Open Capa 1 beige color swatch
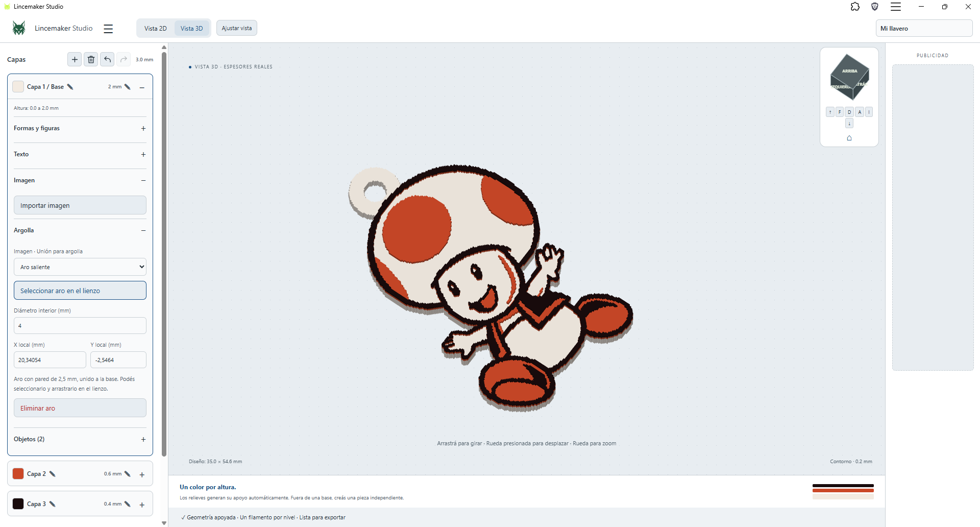 click(18, 87)
